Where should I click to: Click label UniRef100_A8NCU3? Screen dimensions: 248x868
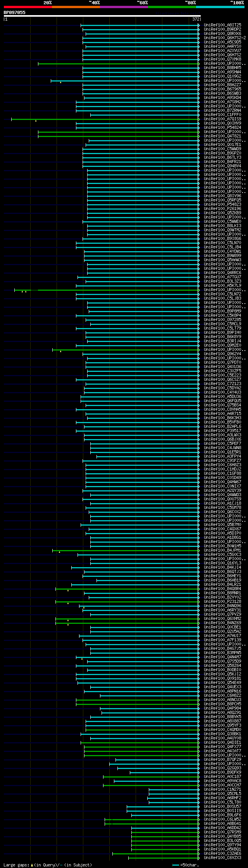click(222, 700)
